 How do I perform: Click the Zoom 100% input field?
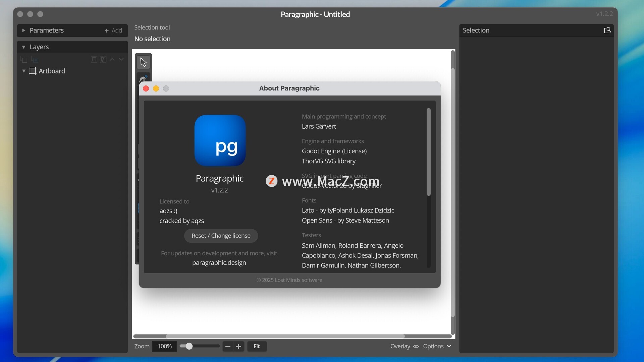(164, 346)
